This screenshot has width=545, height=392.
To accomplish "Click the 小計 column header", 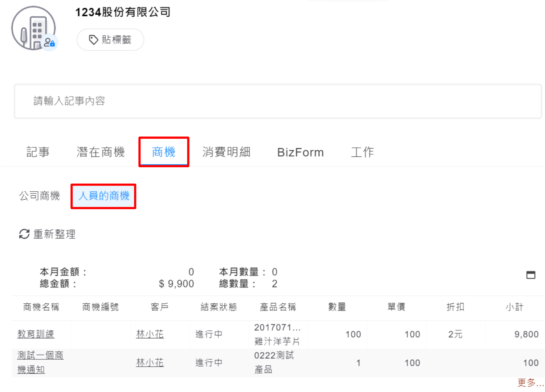I will pyautogui.click(x=514, y=307).
